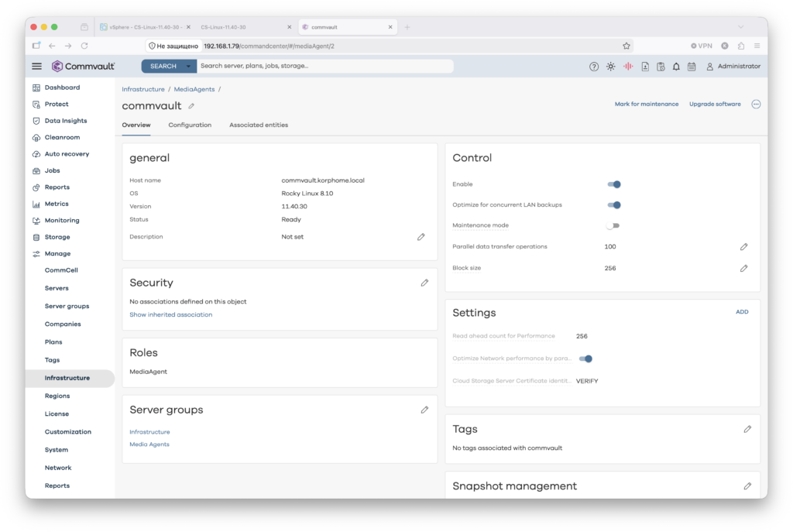Click Rocky Linux 8.10 OS value

coord(307,193)
